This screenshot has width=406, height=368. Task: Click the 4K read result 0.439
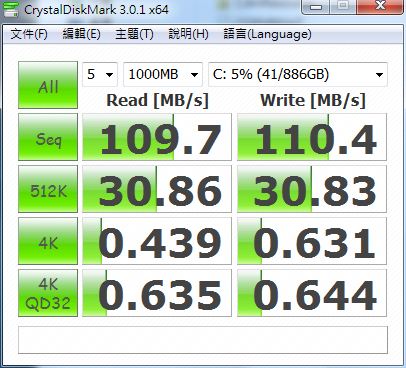point(157,241)
